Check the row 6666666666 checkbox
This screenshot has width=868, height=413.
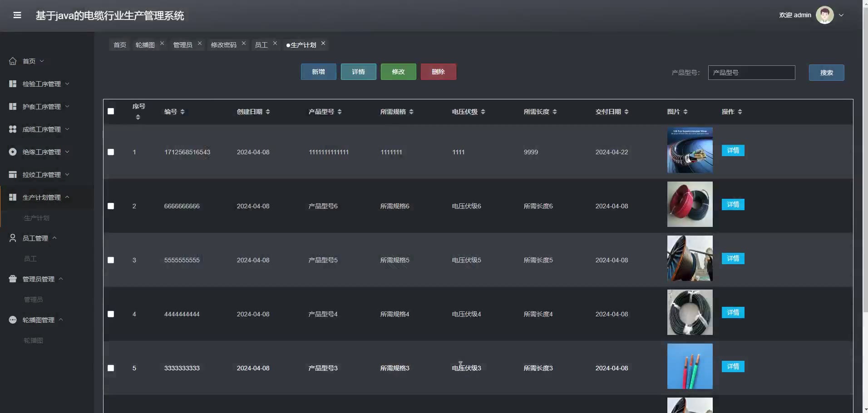click(111, 206)
